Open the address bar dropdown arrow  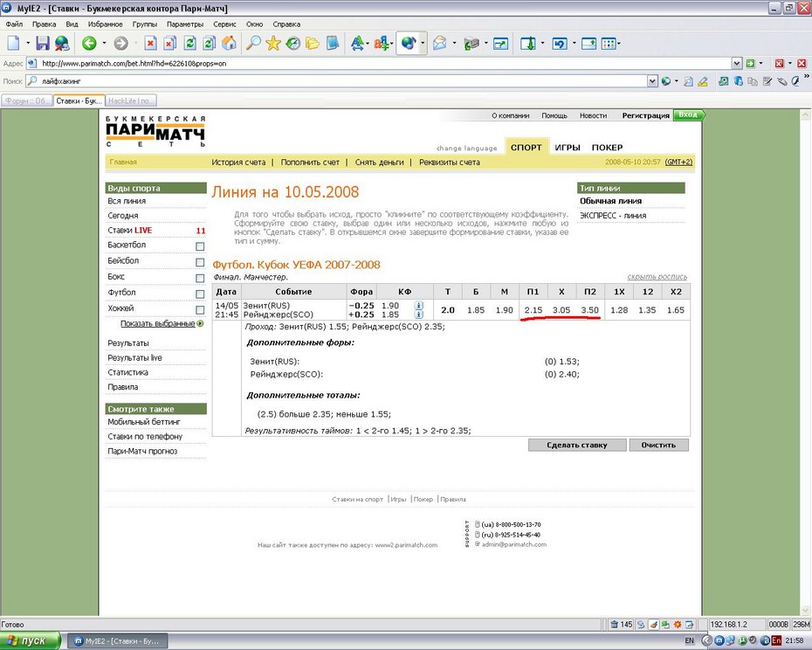737,63
